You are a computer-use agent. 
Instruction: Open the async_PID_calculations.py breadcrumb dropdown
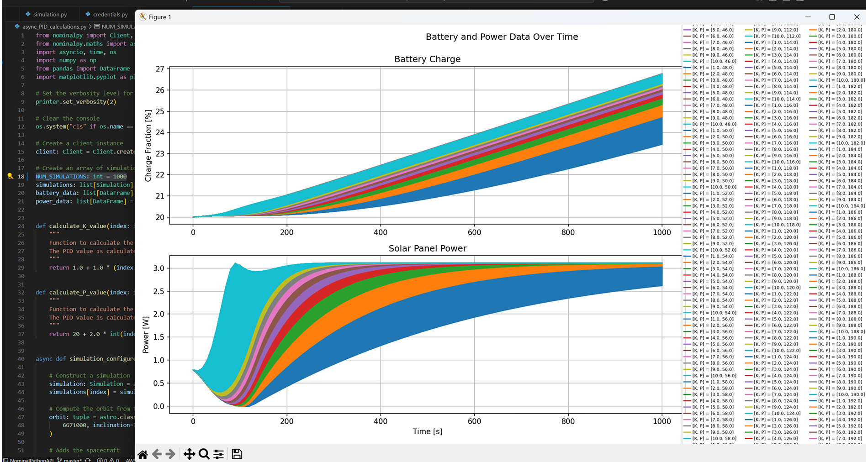54,26
